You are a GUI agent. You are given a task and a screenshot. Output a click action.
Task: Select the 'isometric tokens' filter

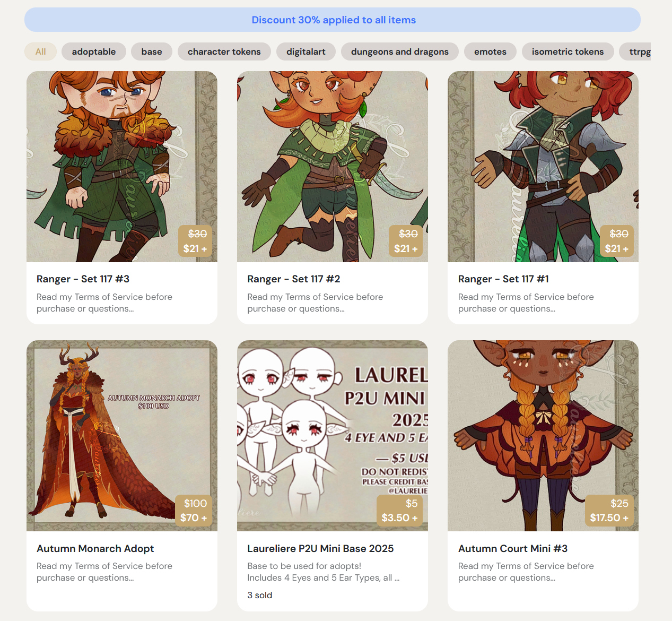tap(568, 51)
